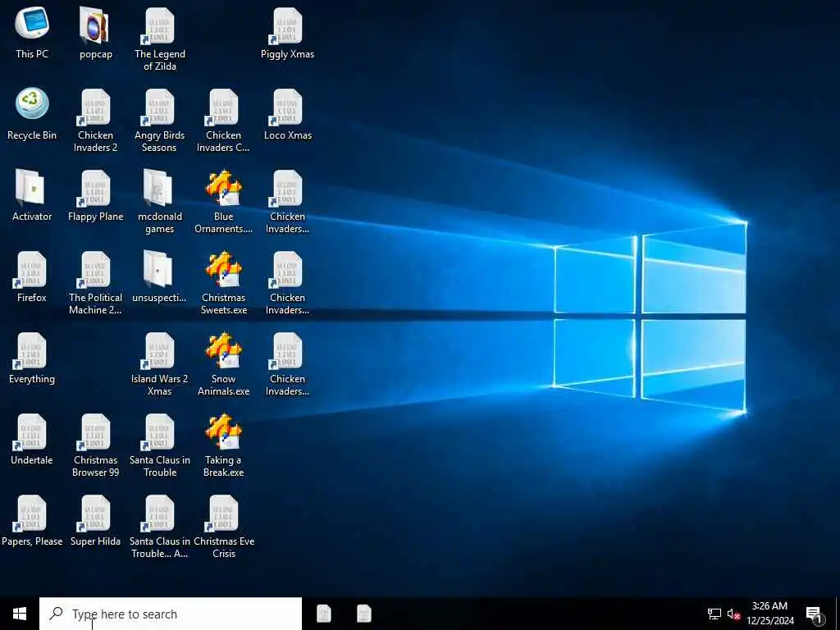Open the Windows Start menu

20,614
